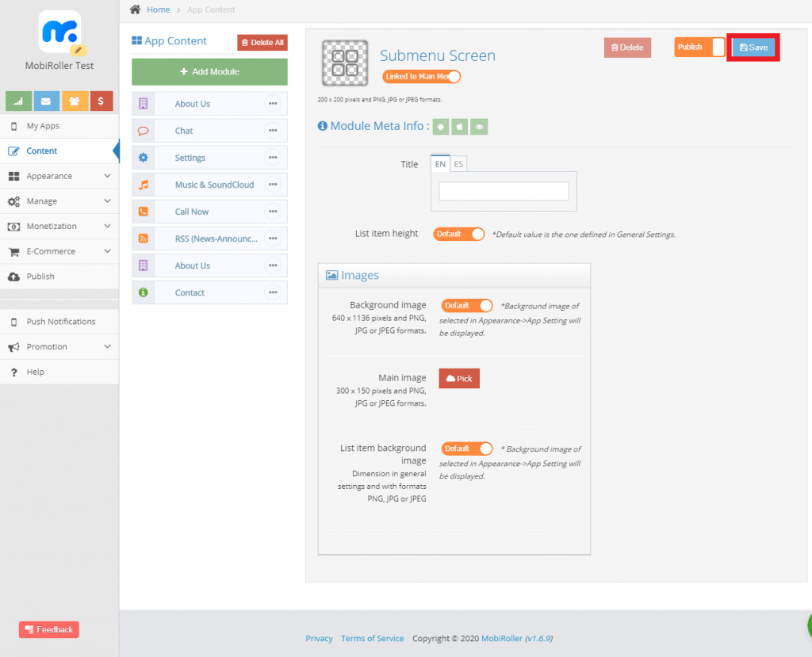Click the phone icon beside Call Now
This screenshot has height=657, width=812.
tap(144, 211)
